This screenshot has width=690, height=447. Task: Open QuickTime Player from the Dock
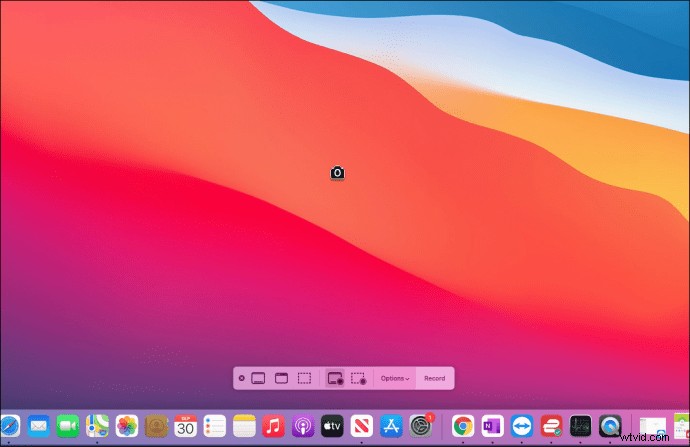[x=610, y=426]
